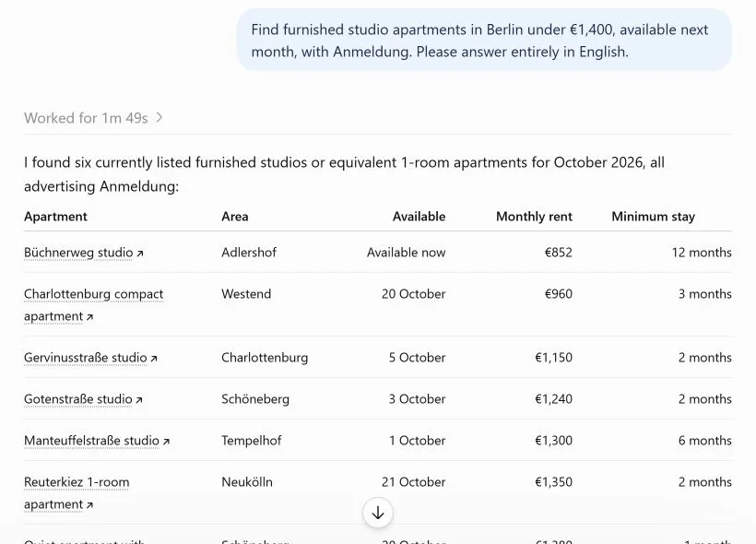Click the external-link arrow beside Büchnerweg studio

(140, 254)
